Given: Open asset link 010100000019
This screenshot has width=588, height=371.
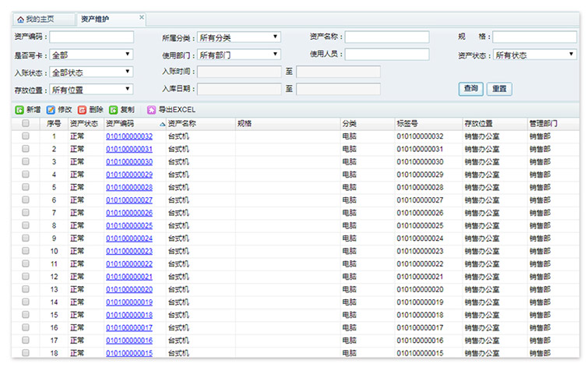Looking at the screenshot, I should point(129,302).
